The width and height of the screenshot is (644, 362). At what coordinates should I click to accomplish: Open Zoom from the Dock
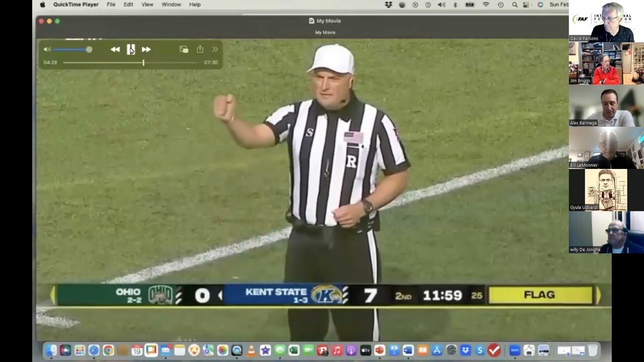point(515,350)
